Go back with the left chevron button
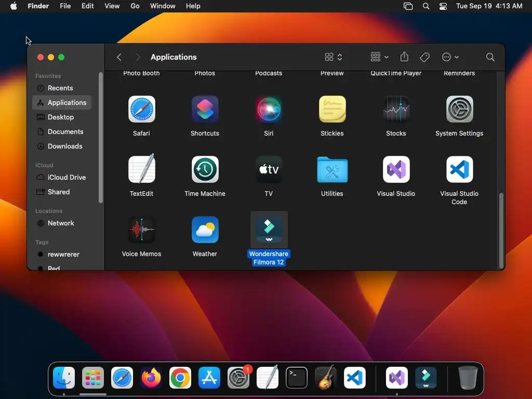Screen dimensions: 532x399 [x=119, y=57]
